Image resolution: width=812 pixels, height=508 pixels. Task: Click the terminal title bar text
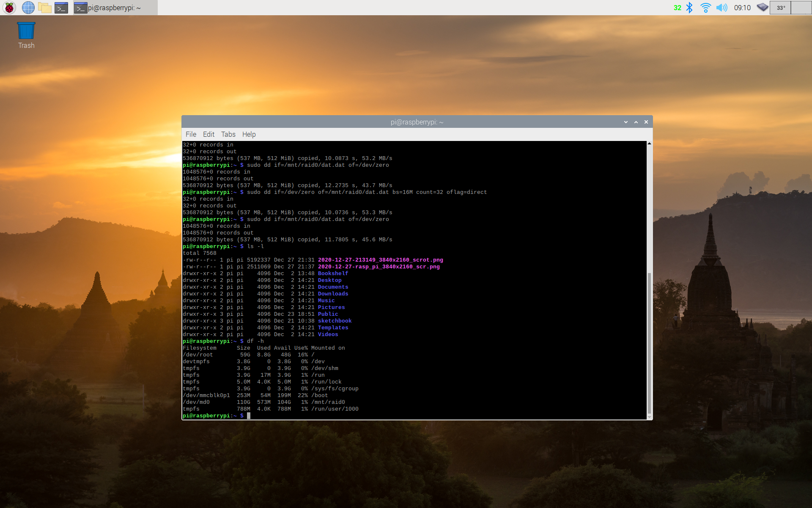coord(417,122)
